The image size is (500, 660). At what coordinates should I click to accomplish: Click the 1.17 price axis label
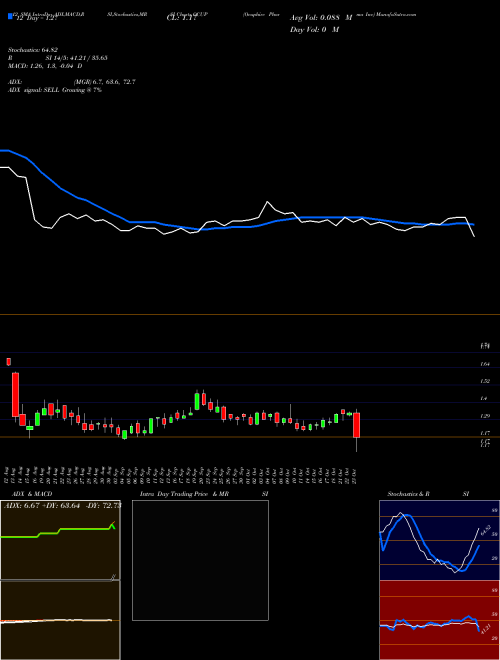coord(484,433)
